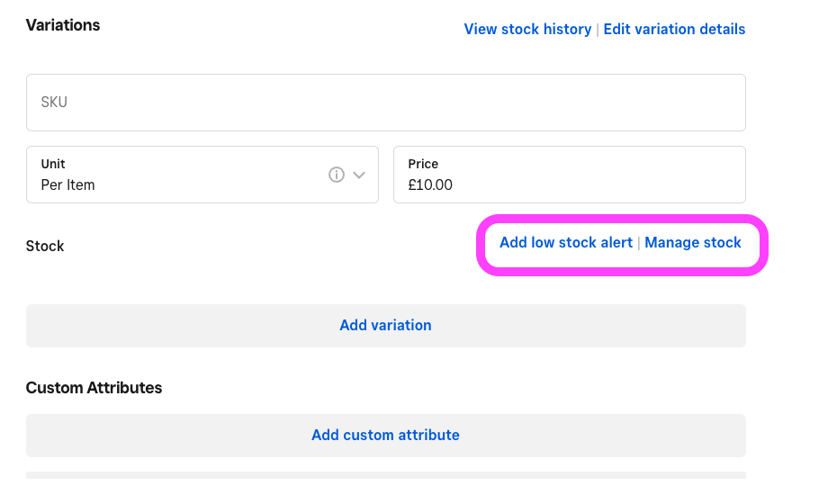
Task: Click the info icon in Unit field
Action: (337, 175)
